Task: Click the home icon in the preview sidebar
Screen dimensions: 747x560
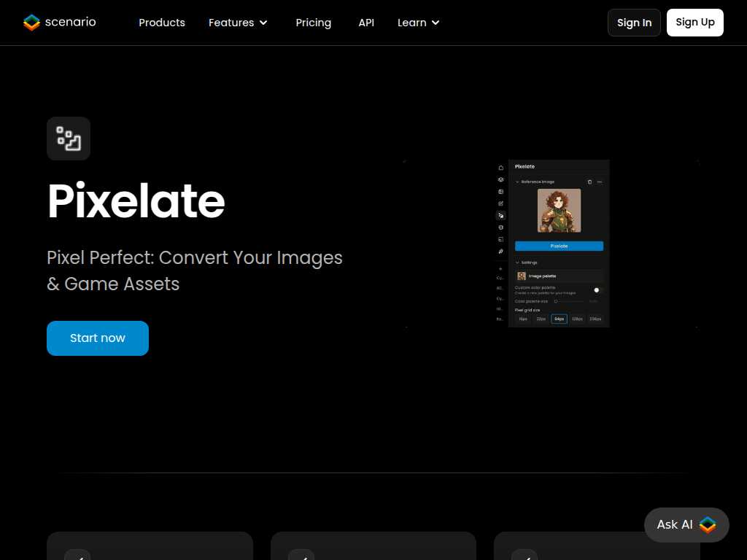Action: point(500,168)
